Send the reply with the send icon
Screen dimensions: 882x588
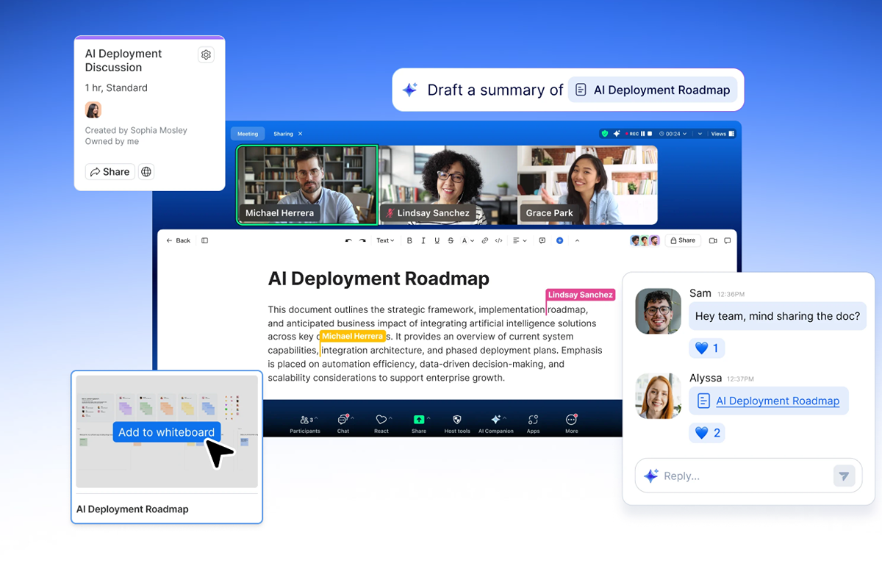(x=844, y=476)
